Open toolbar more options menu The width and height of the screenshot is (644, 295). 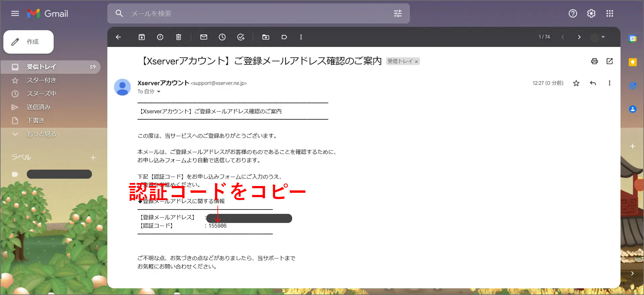tap(301, 37)
